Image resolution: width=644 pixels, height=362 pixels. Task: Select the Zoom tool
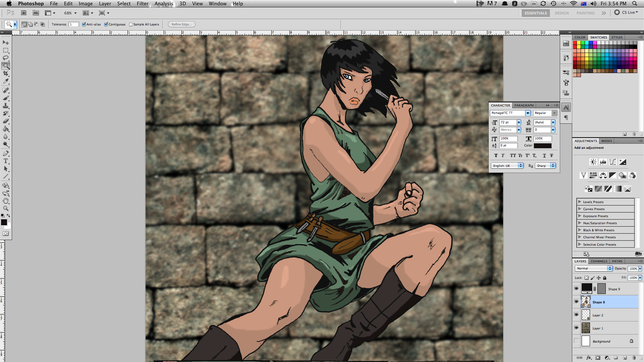pyautogui.click(x=6, y=208)
